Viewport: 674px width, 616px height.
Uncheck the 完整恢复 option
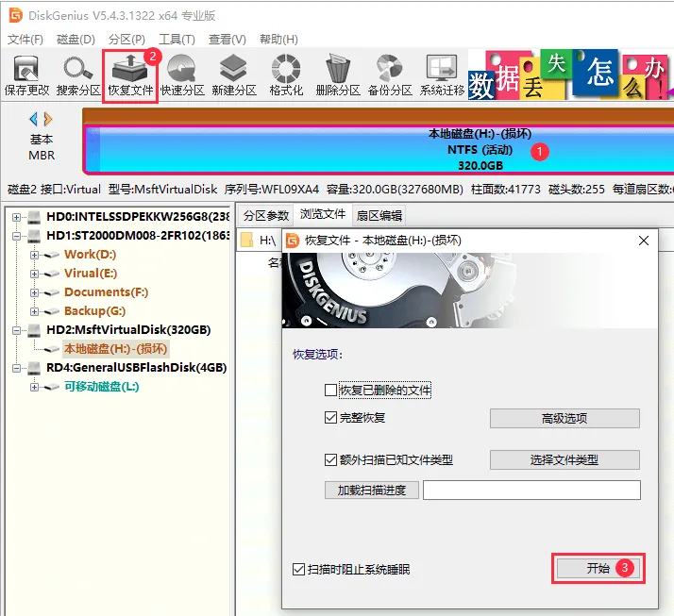tap(330, 418)
